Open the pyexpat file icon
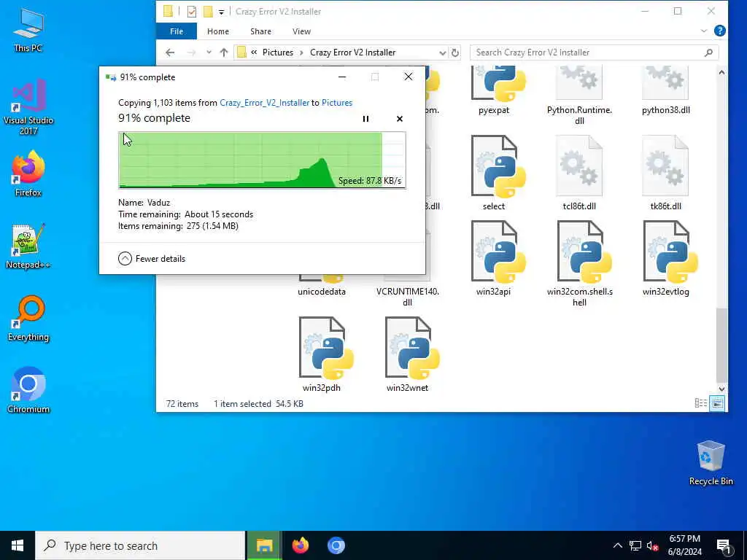Screen dimensions: 747x560 pyautogui.click(x=498, y=84)
